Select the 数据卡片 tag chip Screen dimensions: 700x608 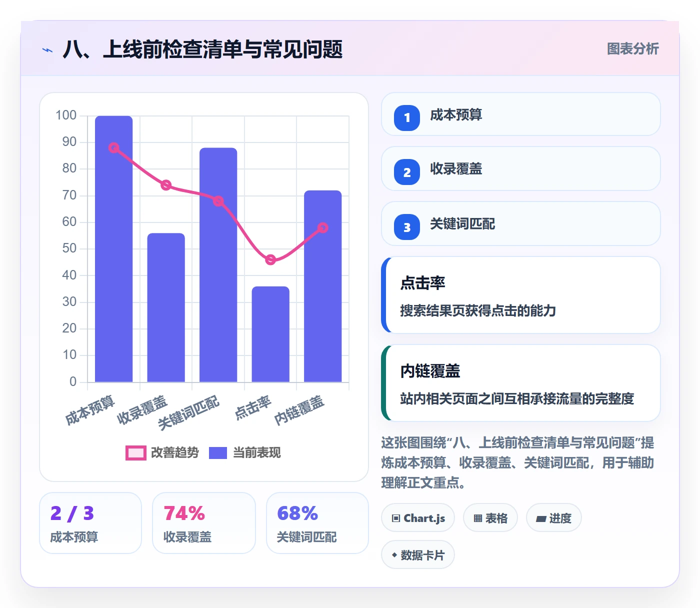[x=418, y=555]
